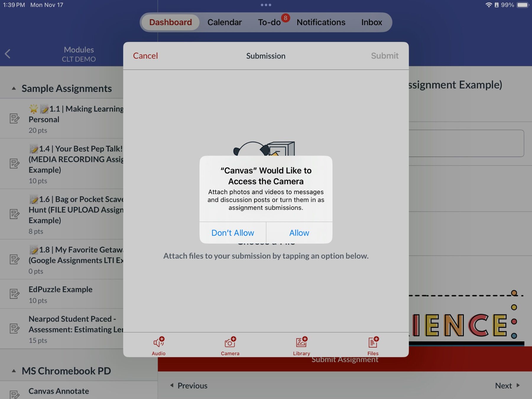Tap Don't Allow in camera prompt
Viewport: 532px width, 399px height.
click(233, 233)
